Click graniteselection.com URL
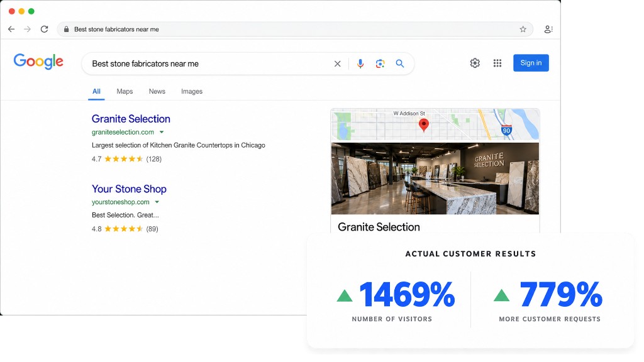The width and height of the screenshot is (644, 362). click(123, 132)
